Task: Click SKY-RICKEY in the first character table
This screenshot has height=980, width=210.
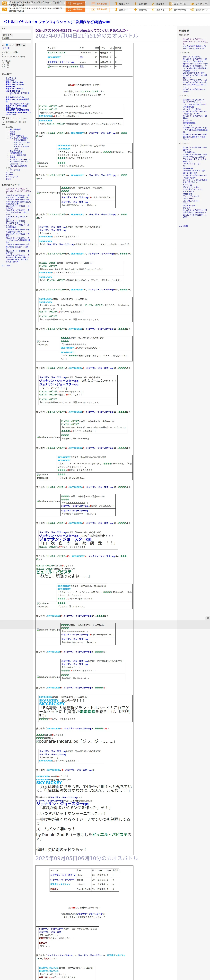Action: point(54,57)
